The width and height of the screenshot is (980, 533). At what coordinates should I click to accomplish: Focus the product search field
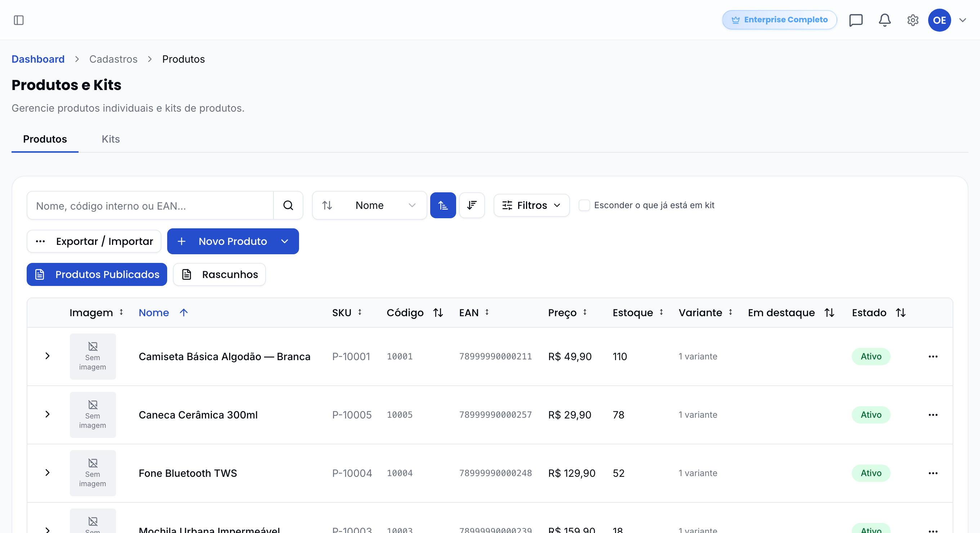tap(150, 205)
